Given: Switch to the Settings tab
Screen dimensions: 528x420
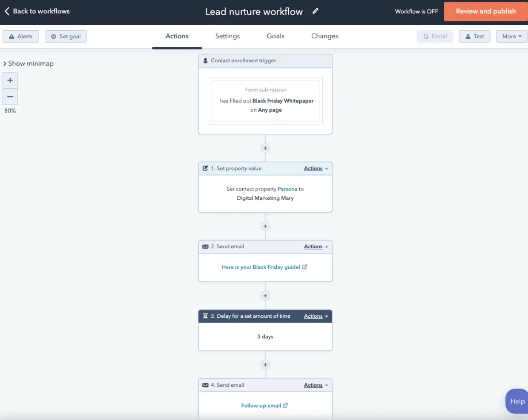Looking at the screenshot, I should (x=227, y=36).
